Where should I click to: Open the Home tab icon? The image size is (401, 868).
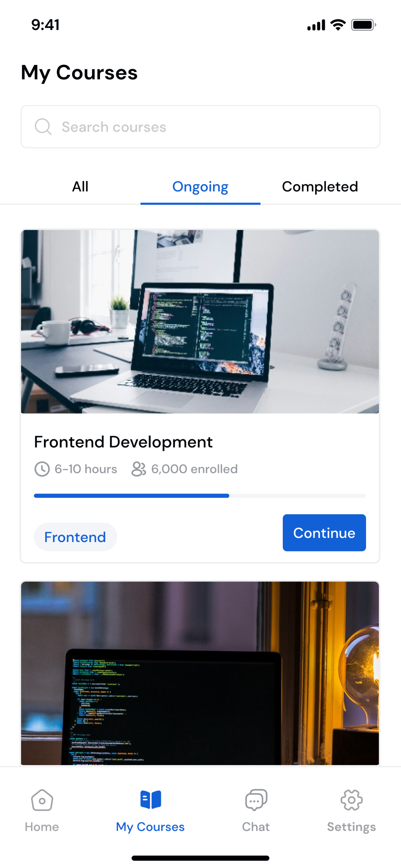coord(42,800)
